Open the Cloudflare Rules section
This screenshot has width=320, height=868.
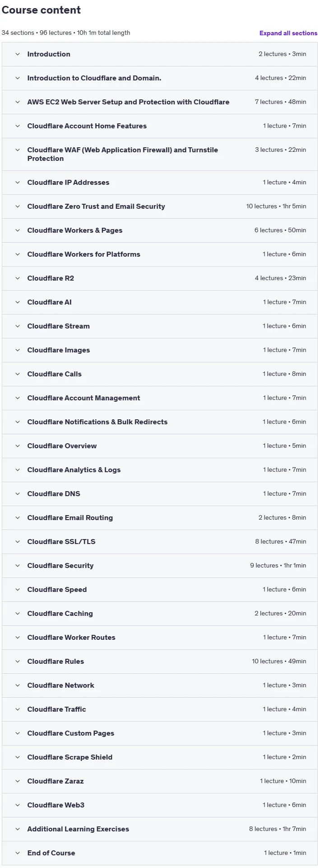click(160, 662)
